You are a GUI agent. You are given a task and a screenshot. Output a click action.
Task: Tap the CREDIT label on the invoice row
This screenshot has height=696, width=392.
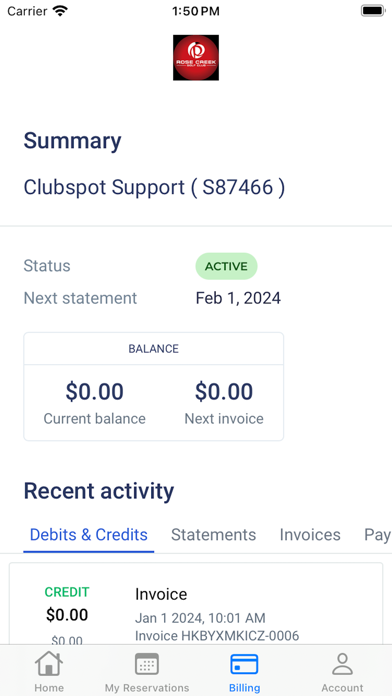(67, 592)
